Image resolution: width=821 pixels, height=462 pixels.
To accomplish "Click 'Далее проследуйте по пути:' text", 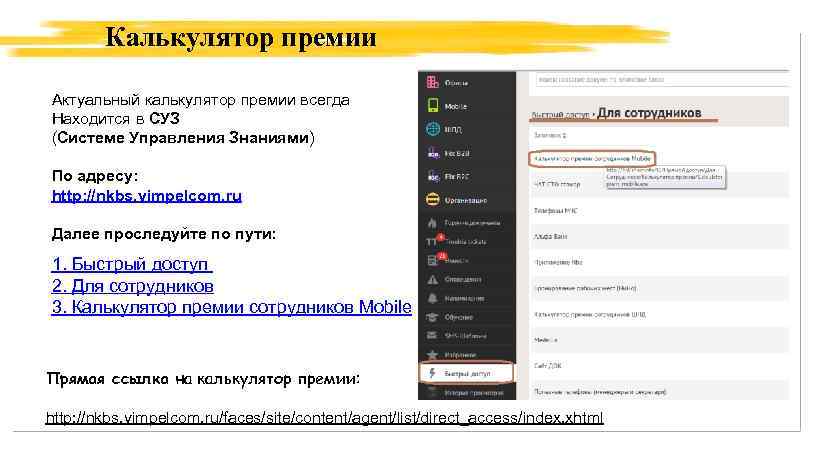I will 164,234.
